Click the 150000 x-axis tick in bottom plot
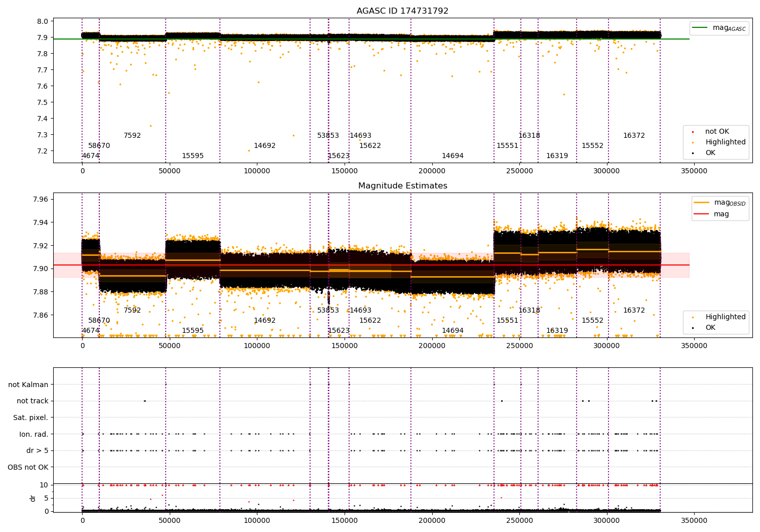This screenshot has width=760, height=532. pyautogui.click(x=345, y=521)
